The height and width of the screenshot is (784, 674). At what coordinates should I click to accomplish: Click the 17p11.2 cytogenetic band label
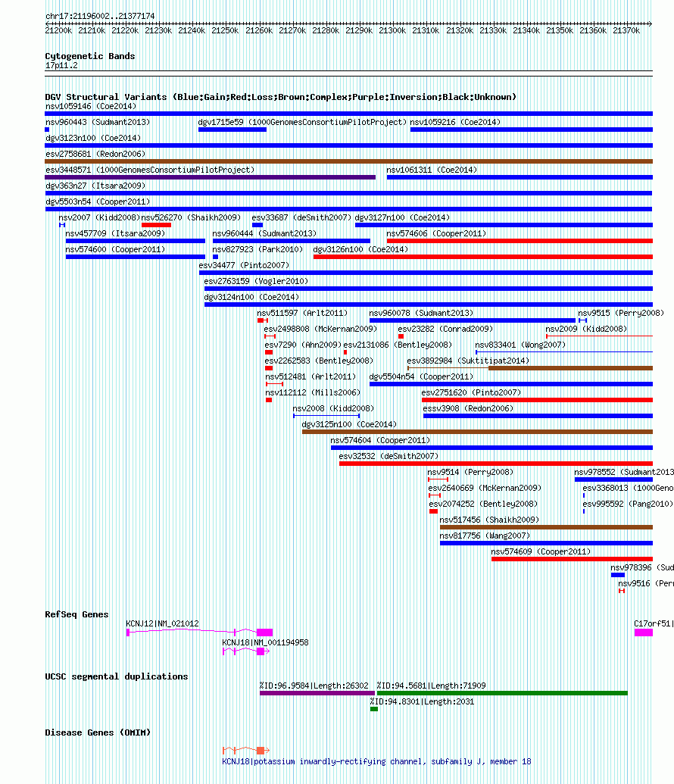click(61, 66)
